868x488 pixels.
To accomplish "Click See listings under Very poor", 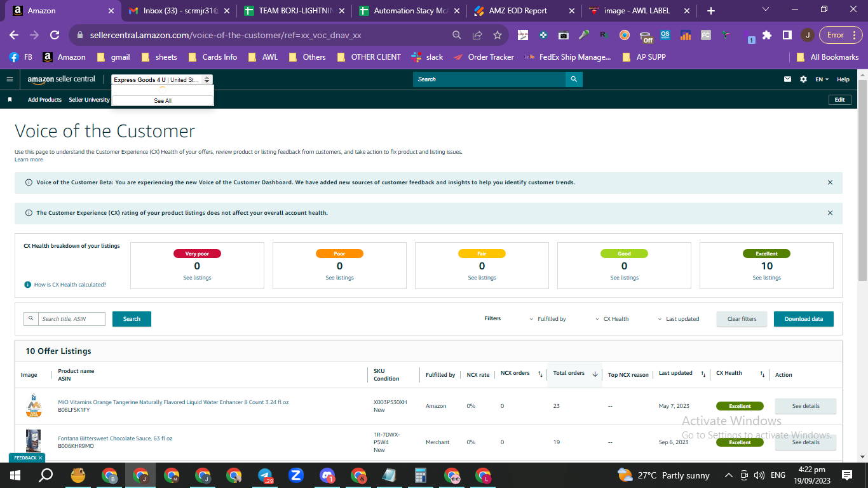I will [x=197, y=278].
